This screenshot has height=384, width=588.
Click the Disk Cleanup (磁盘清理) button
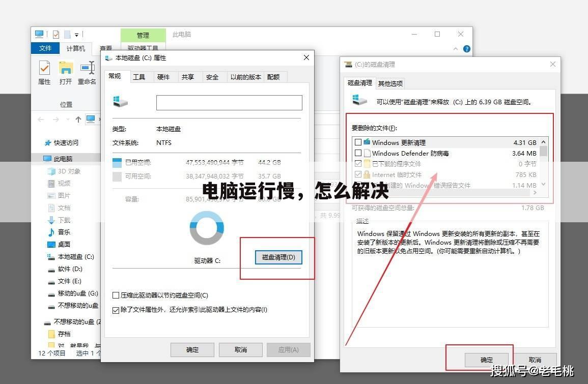pyautogui.click(x=278, y=257)
